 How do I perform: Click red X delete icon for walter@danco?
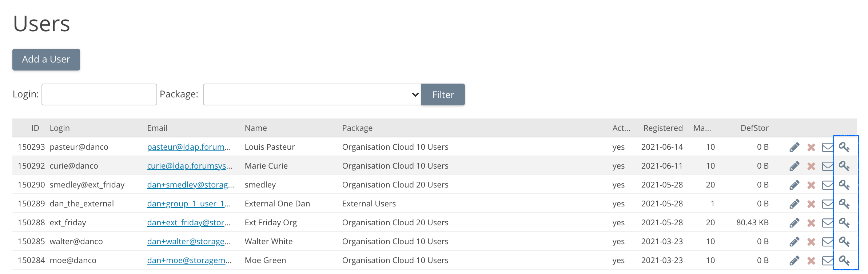point(811,242)
